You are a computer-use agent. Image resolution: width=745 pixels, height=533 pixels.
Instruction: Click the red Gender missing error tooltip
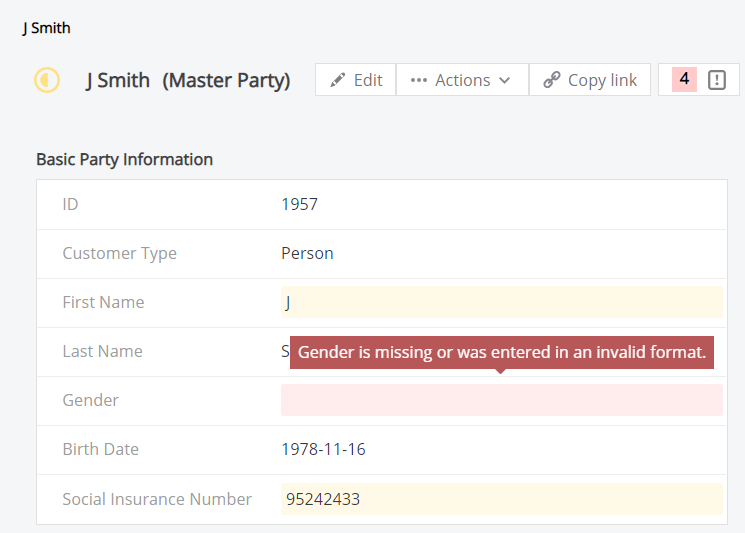pyautogui.click(x=501, y=352)
